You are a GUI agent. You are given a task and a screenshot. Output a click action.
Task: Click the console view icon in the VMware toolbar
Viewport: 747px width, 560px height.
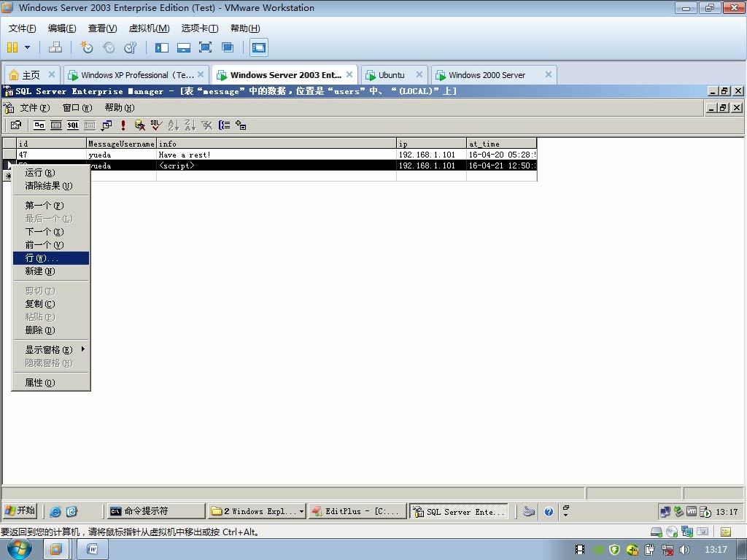click(x=259, y=47)
